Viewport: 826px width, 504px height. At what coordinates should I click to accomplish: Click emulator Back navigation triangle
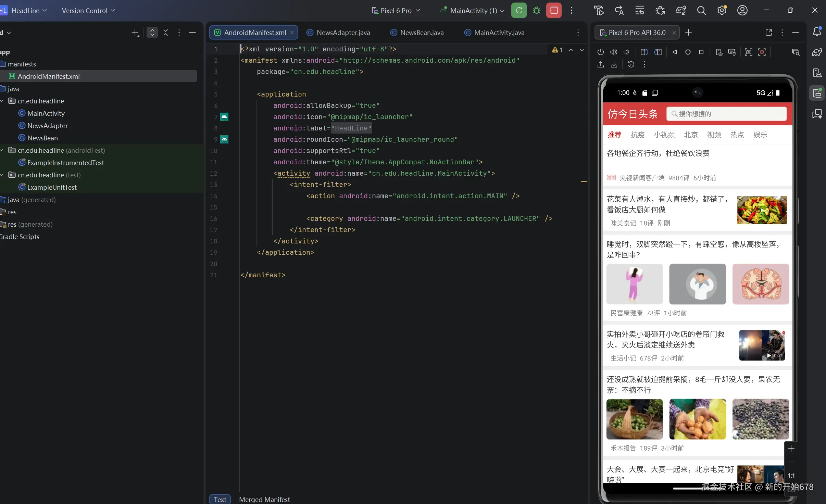tap(674, 52)
